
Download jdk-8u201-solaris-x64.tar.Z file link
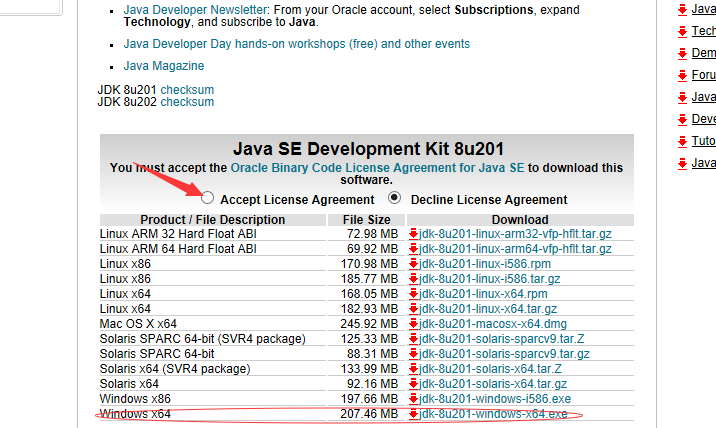click(x=490, y=369)
